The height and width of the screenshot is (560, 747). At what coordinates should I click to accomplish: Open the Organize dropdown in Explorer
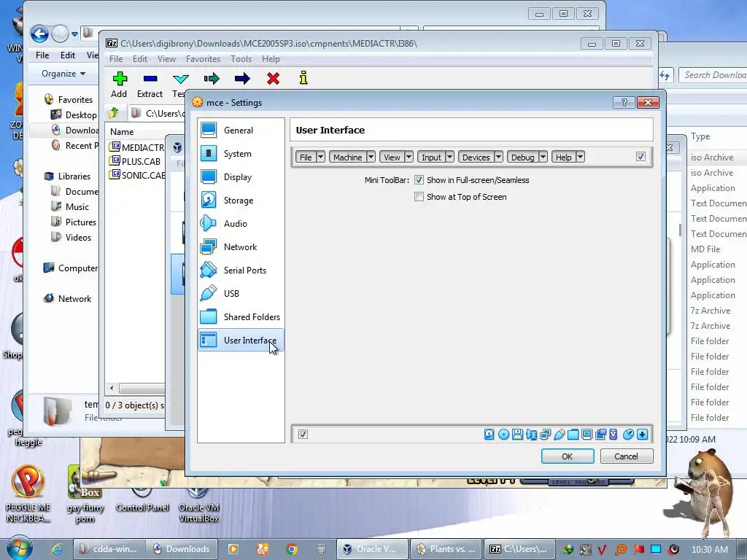click(x=63, y=74)
